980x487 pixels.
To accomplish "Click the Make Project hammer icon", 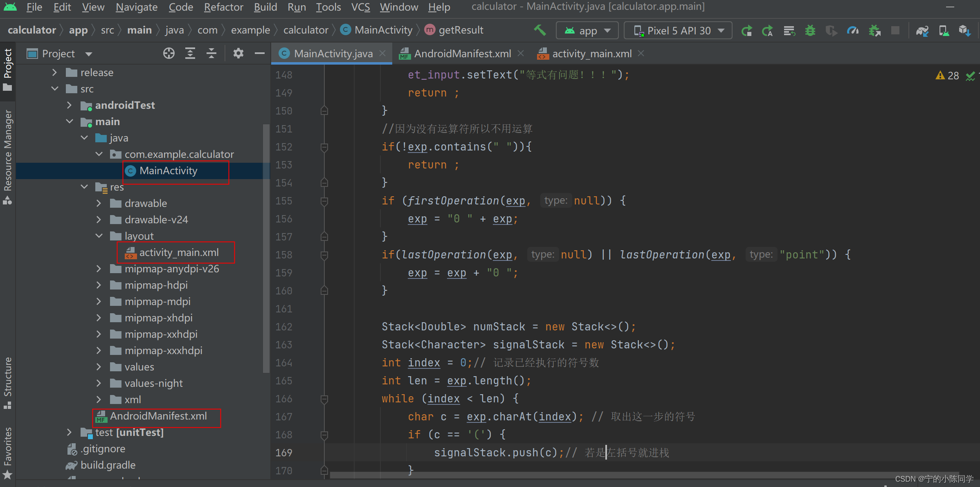I will (x=540, y=30).
